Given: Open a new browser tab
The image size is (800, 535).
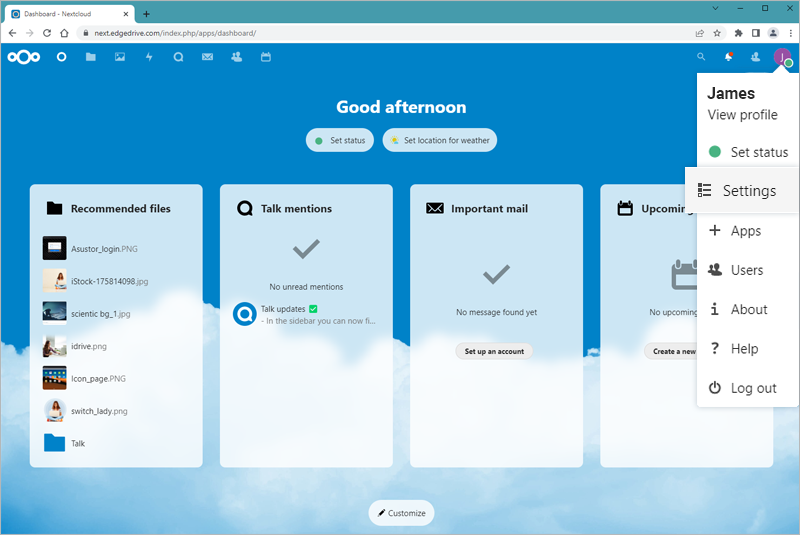Looking at the screenshot, I should [146, 14].
